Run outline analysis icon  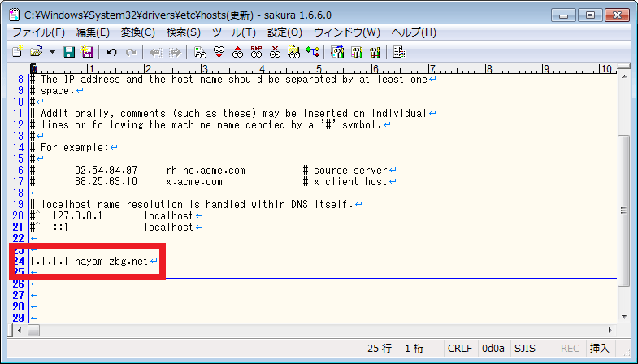tap(312, 52)
